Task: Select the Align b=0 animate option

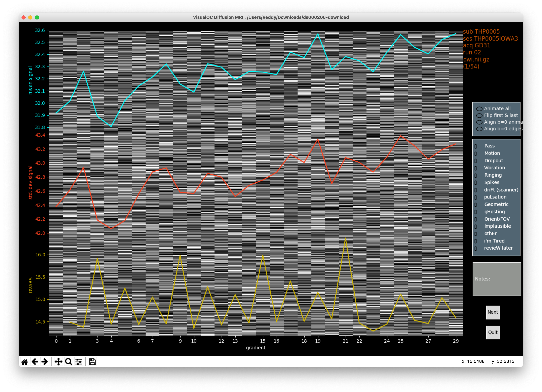Action: [479, 122]
